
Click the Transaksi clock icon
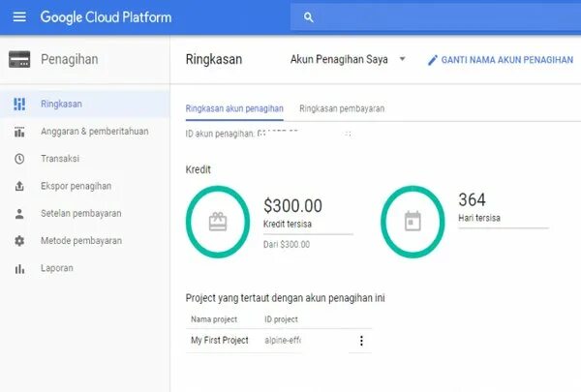pyautogui.click(x=19, y=159)
